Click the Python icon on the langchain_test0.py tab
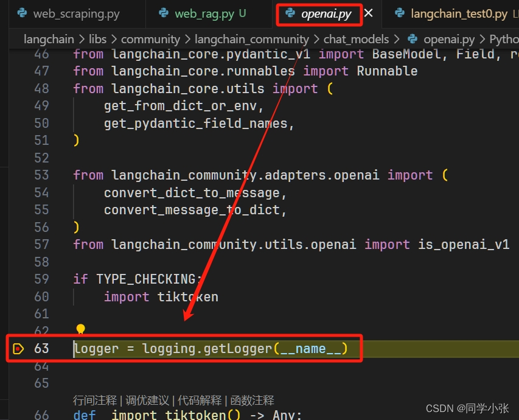This screenshot has width=519, height=420. [401, 13]
